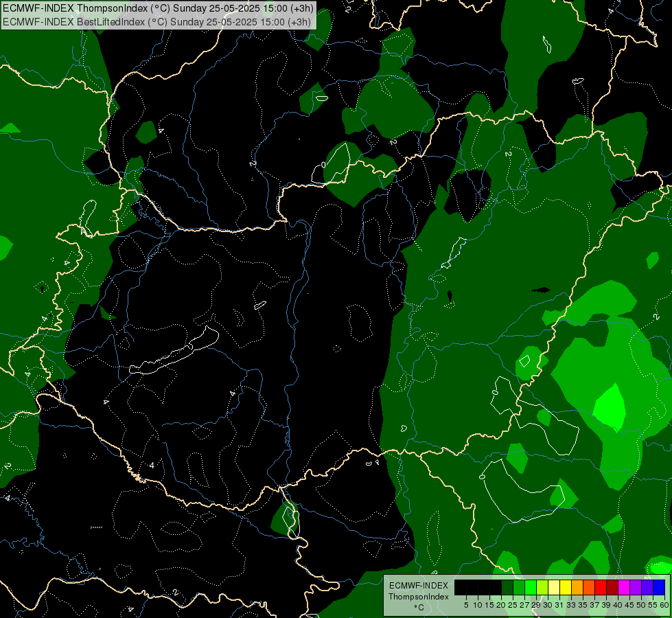This screenshot has height=618, width=672.
Task: Click legend tick label '31'
Action: (x=559, y=605)
